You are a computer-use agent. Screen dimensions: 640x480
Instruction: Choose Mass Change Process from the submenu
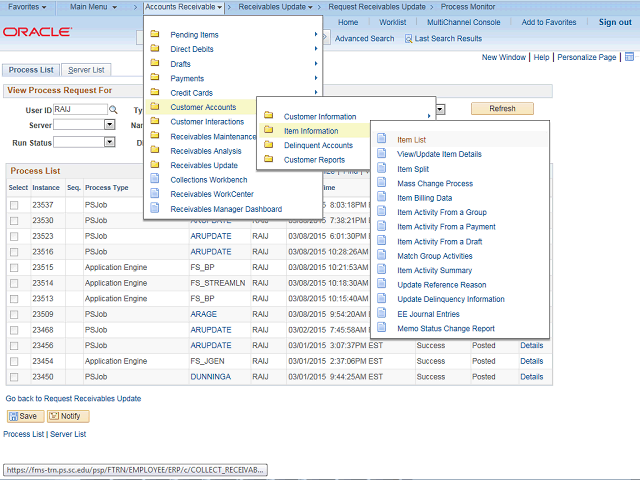coord(435,184)
